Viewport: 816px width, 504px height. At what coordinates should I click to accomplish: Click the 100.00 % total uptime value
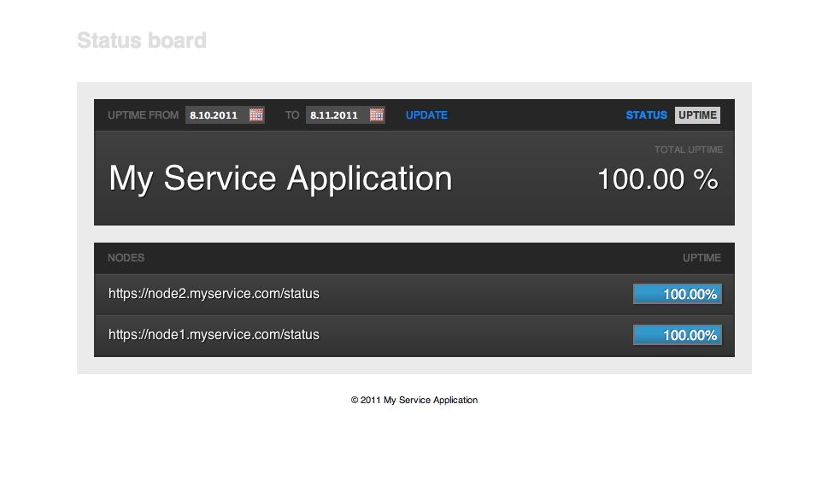[658, 179]
